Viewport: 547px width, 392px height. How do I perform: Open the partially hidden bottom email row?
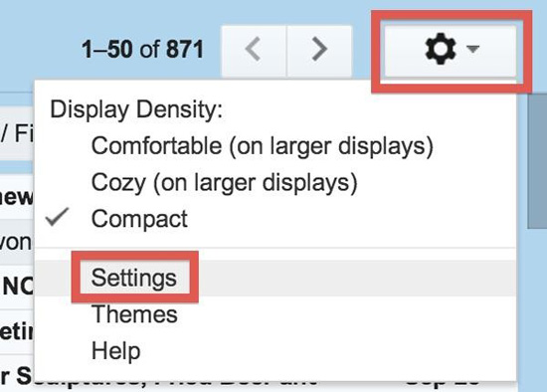17,377
